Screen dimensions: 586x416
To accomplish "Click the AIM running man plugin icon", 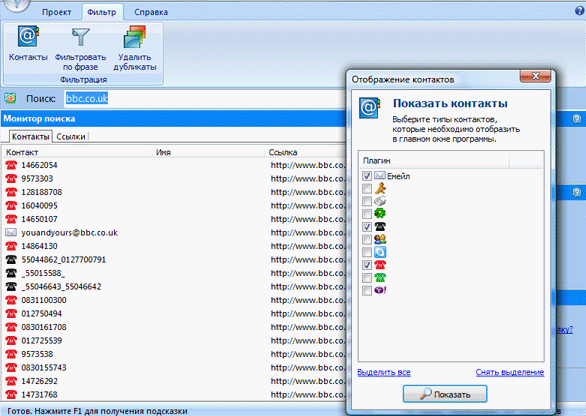I will (380, 188).
